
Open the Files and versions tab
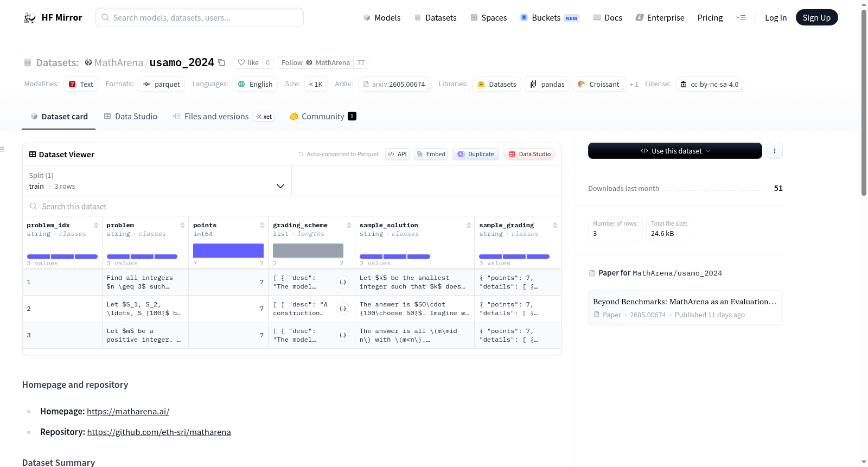(x=224, y=117)
